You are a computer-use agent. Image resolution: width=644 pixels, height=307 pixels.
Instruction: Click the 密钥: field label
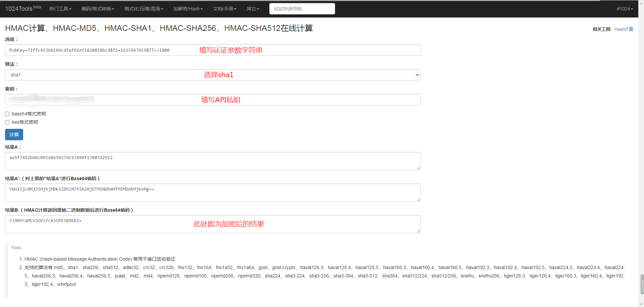(11, 89)
